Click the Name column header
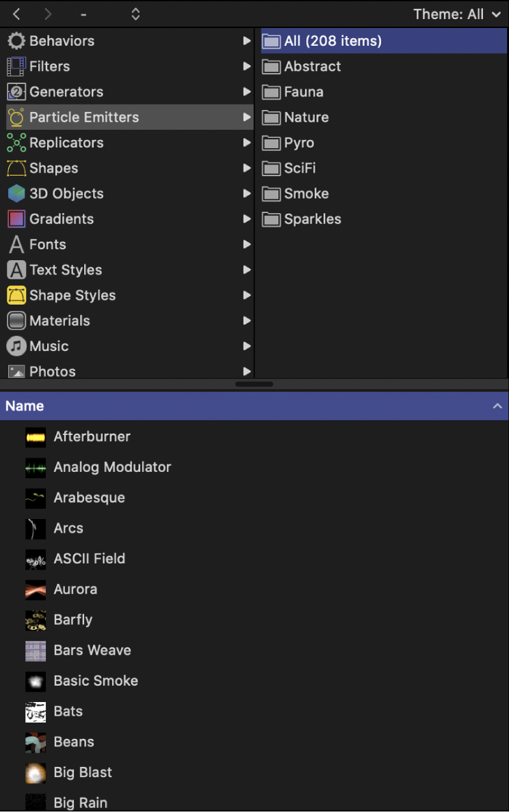Image resolution: width=509 pixels, height=812 pixels. click(25, 405)
